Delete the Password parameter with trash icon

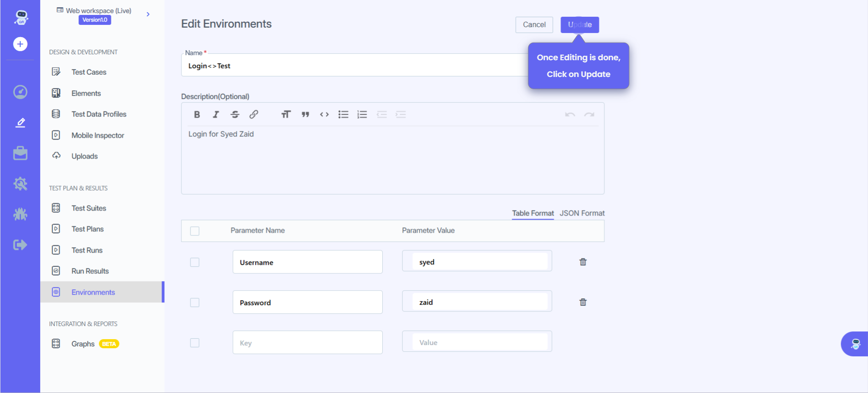[x=583, y=302]
